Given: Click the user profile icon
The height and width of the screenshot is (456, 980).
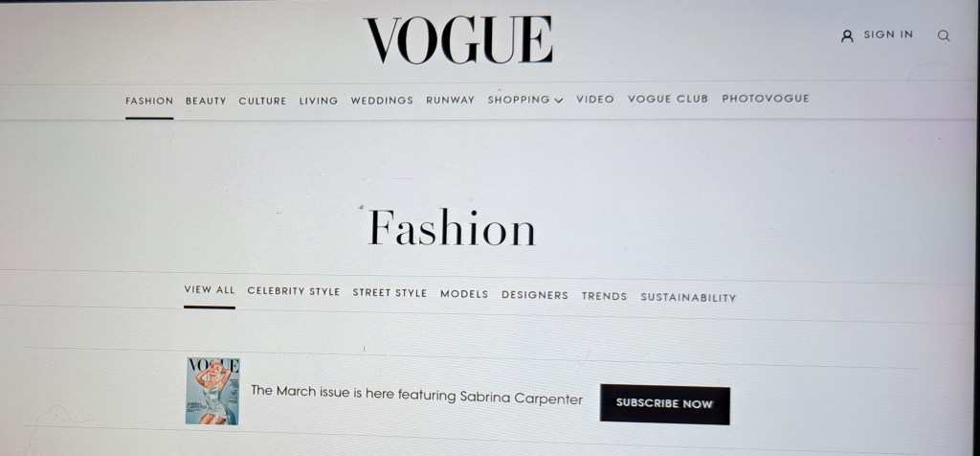Looking at the screenshot, I should pos(848,35).
